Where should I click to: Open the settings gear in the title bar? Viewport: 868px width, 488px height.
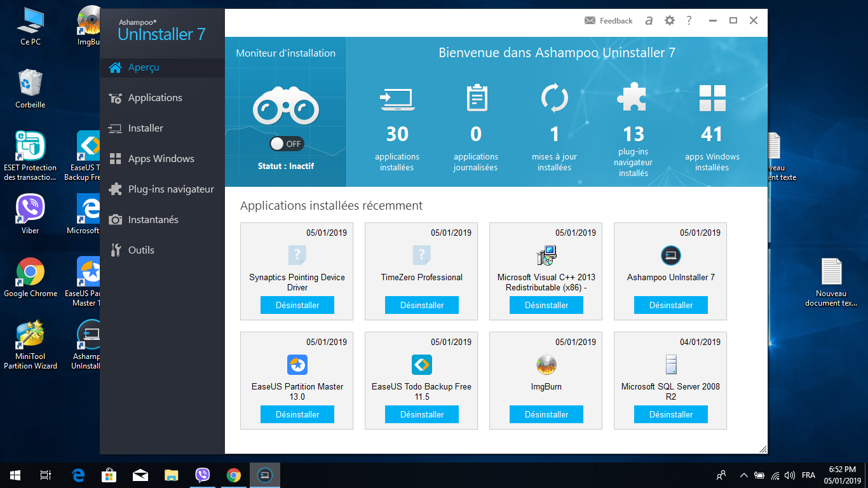tap(669, 20)
